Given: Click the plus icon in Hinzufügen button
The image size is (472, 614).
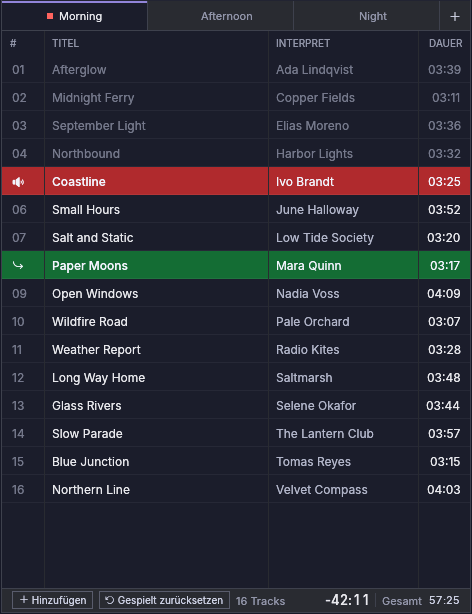Looking at the screenshot, I should tap(24, 600).
